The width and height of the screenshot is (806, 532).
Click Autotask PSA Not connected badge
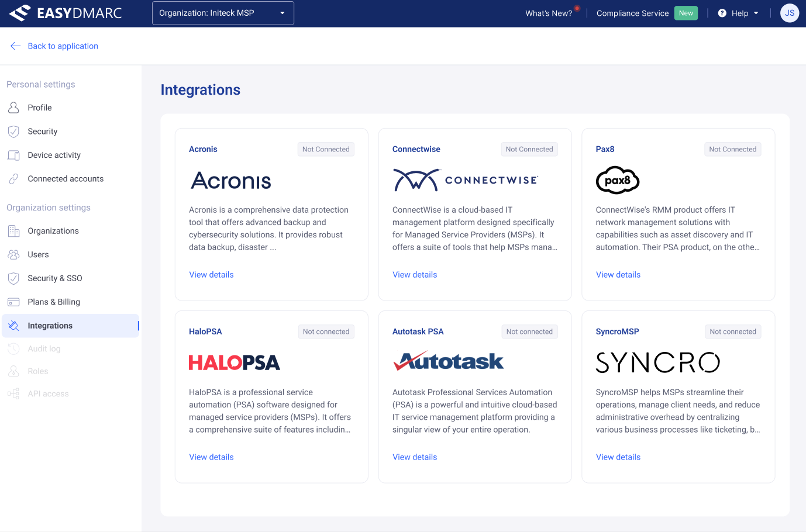[x=529, y=331]
